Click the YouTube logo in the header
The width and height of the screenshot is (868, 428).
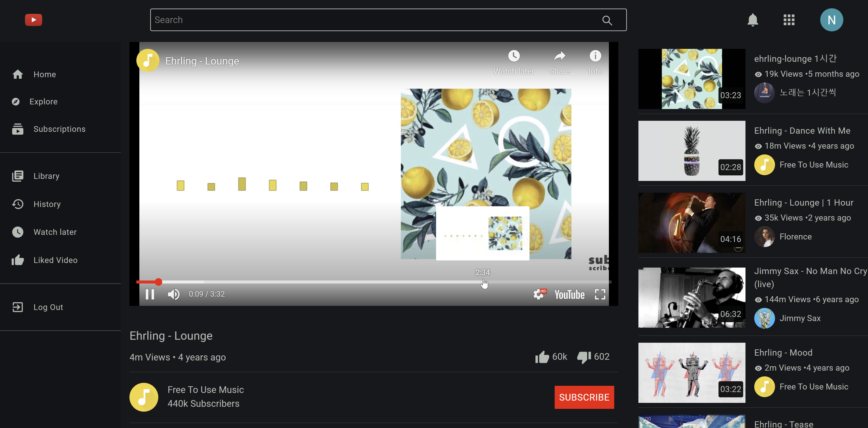(x=33, y=20)
